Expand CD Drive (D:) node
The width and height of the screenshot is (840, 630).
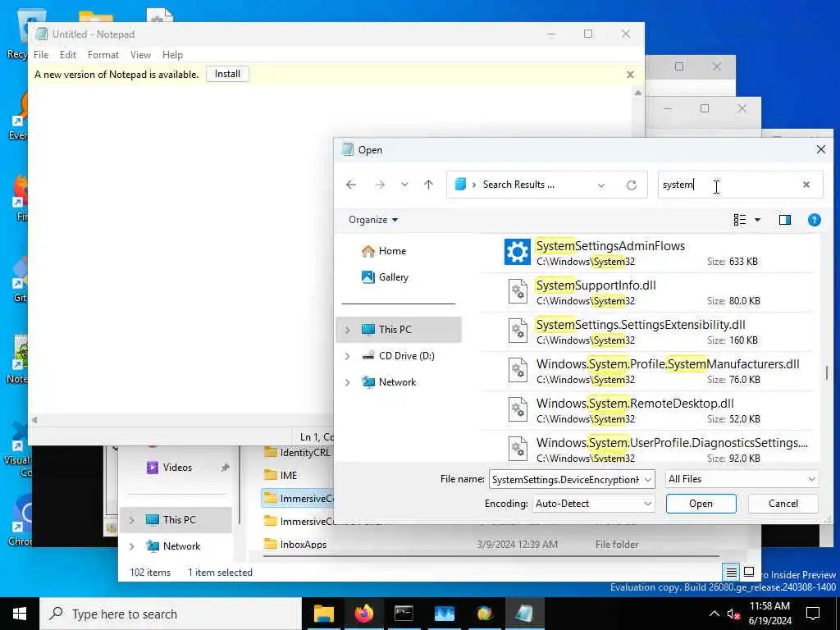(x=347, y=356)
